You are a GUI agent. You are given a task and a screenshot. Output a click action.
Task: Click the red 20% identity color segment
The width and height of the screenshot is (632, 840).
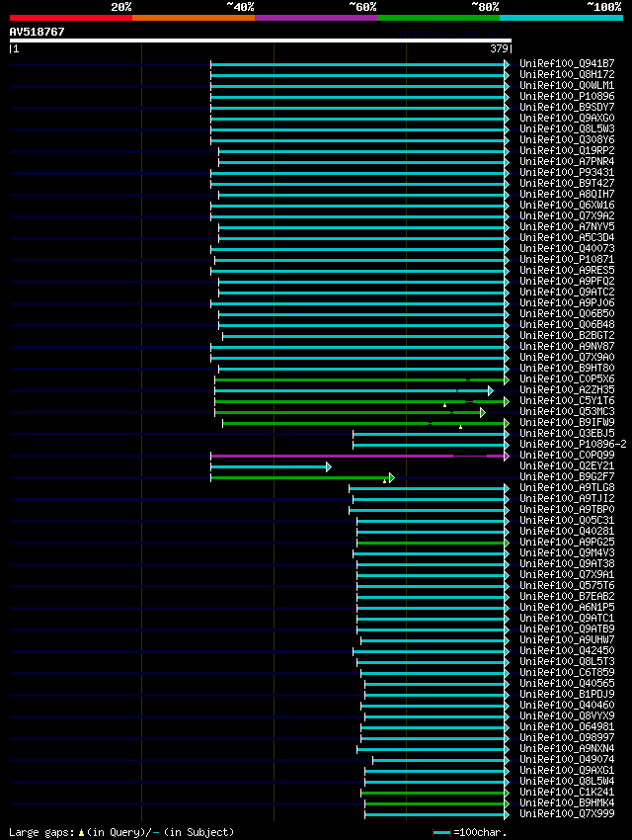point(71,18)
